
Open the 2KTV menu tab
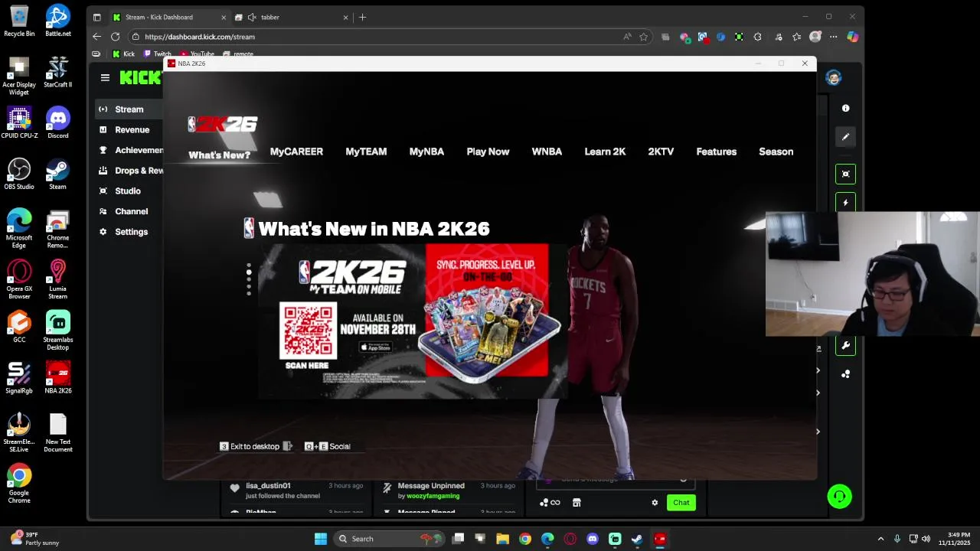click(661, 152)
